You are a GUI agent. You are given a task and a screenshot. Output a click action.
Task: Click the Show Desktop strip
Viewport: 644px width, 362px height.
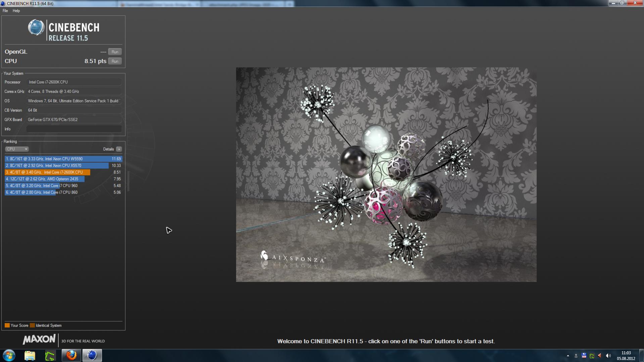(642, 355)
